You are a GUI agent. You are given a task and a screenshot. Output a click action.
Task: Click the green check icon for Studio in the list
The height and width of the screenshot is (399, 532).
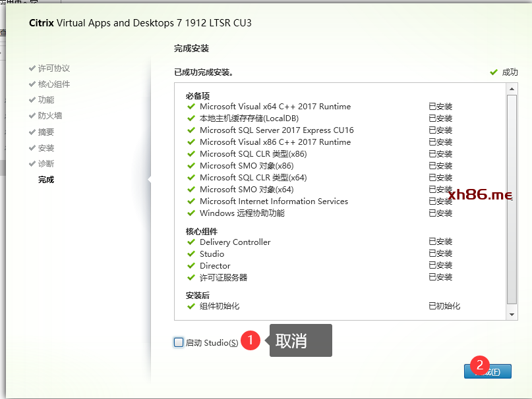click(191, 254)
